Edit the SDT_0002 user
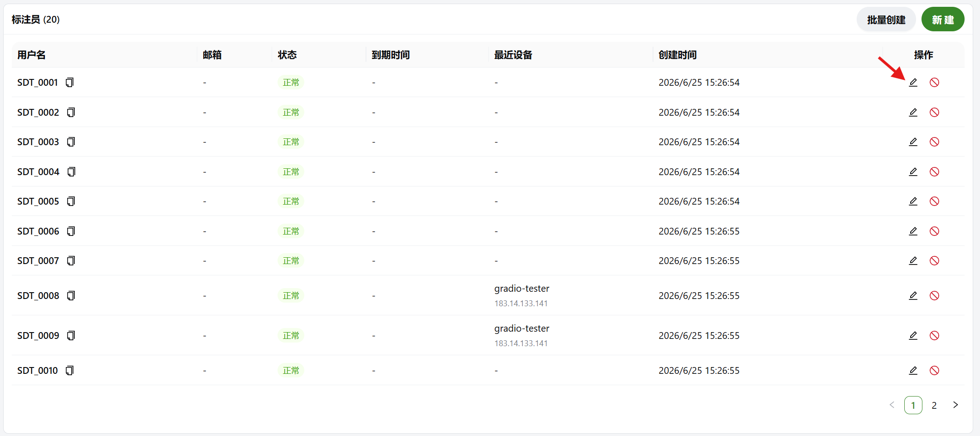The width and height of the screenshot is (980, 436). pos(913,112)
